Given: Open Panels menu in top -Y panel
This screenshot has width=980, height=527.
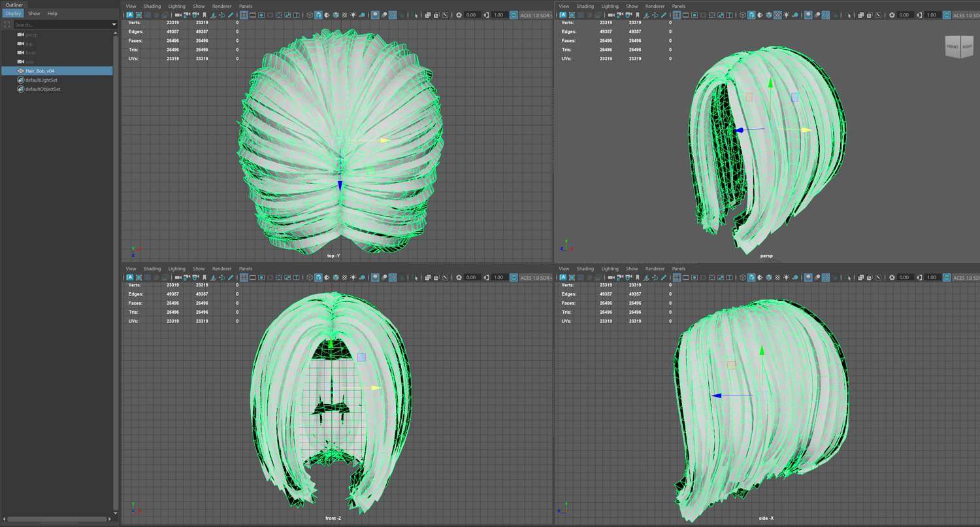Looking at the screenshot, I should click(246, 6).
